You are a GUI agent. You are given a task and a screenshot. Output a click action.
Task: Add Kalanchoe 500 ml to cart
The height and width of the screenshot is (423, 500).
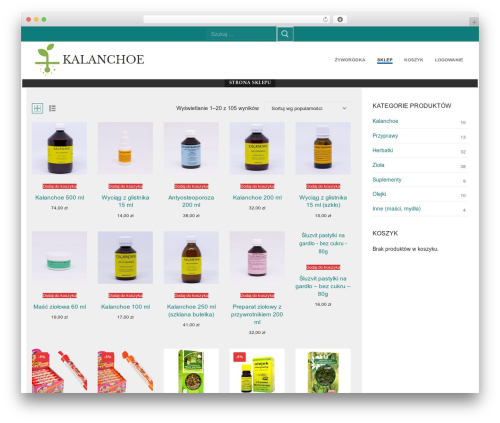click(x=60, y=186)
